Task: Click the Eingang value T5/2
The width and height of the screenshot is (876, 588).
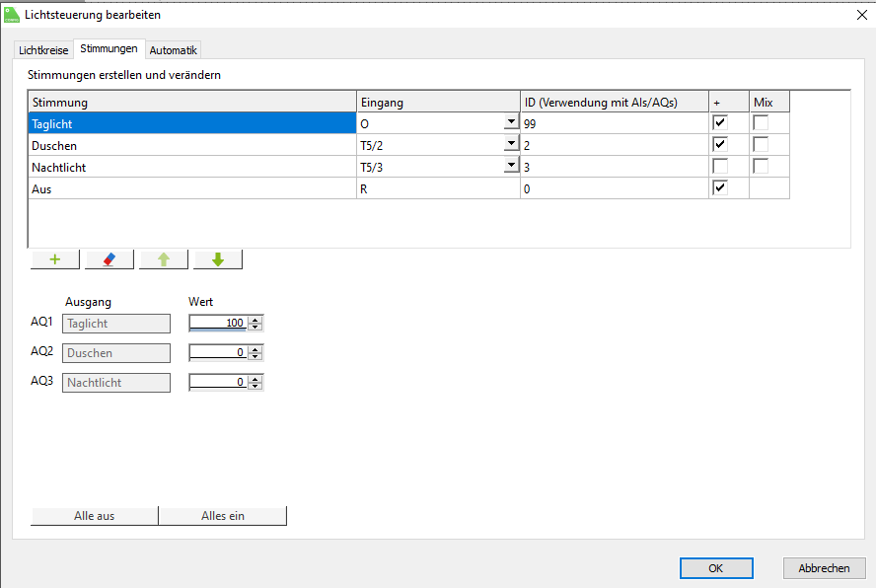Action: 372,146
